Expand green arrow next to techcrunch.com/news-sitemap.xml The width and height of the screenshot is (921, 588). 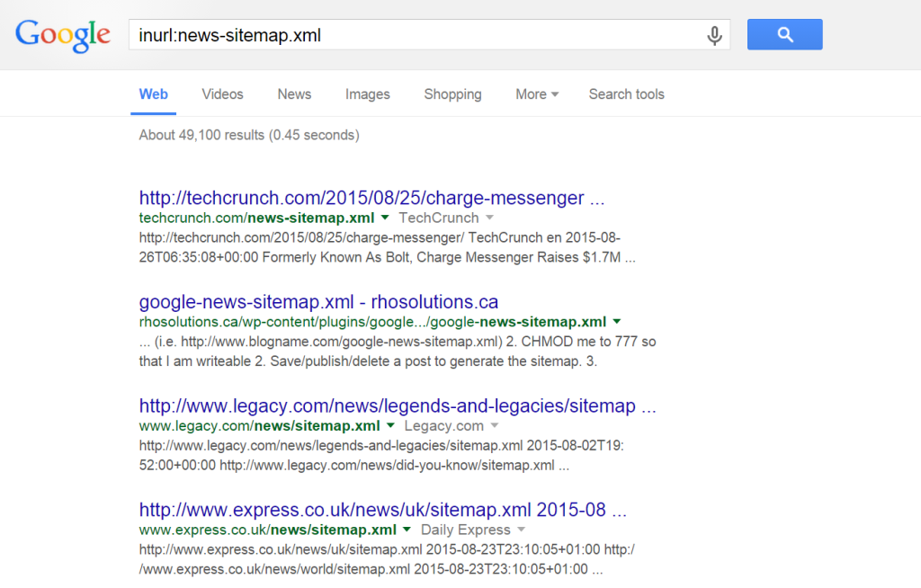[x=385, y=218]
